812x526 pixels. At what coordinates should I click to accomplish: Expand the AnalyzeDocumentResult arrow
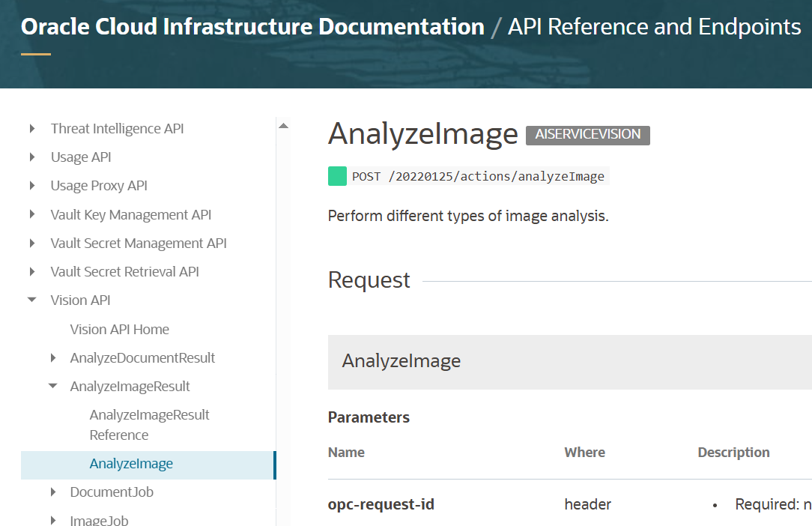point(53,357)
